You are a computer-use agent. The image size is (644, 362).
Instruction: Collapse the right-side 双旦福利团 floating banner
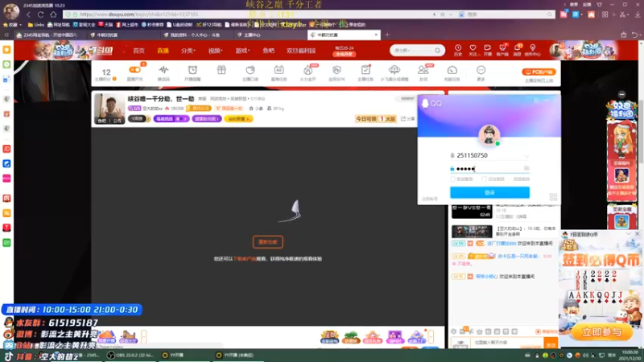click(621, 94)
